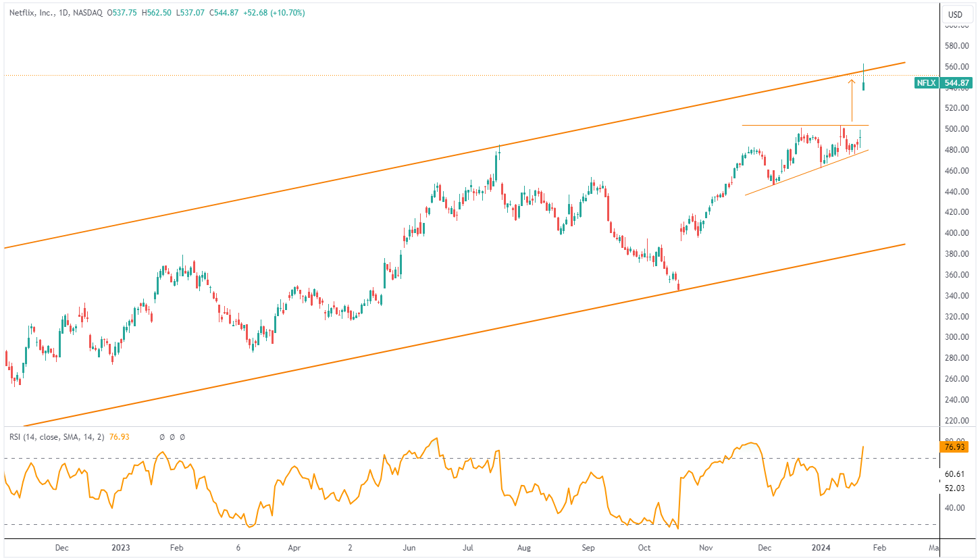Click the 52.03 label on RSI axis
The image size is (980, 560).
tap(954, 488)
